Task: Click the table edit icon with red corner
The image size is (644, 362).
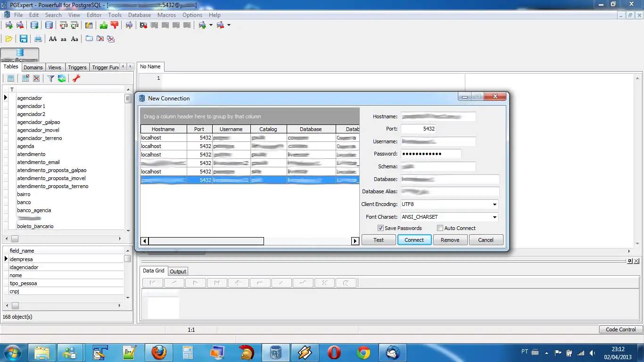Action: [25, 78]
